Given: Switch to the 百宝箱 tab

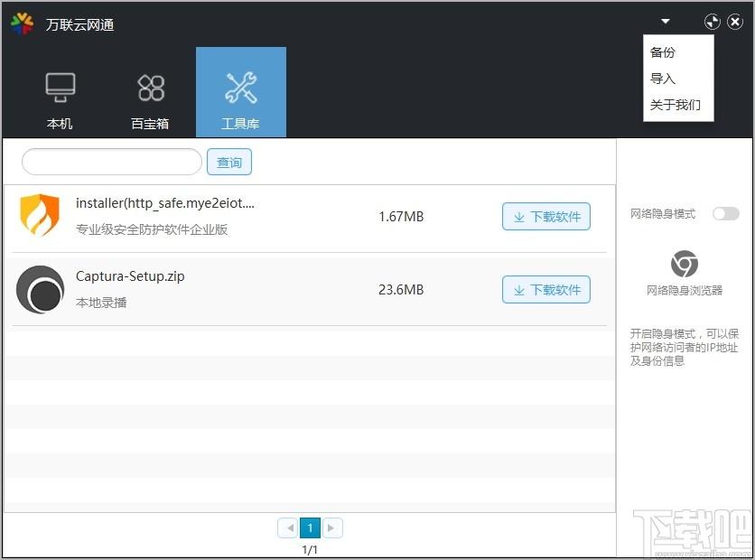Looking at the screenshot, I should 150,92.
